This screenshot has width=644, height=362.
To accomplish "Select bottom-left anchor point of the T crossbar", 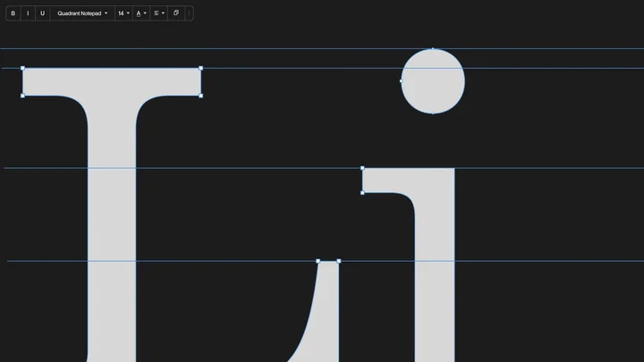I will pos(22,96).
